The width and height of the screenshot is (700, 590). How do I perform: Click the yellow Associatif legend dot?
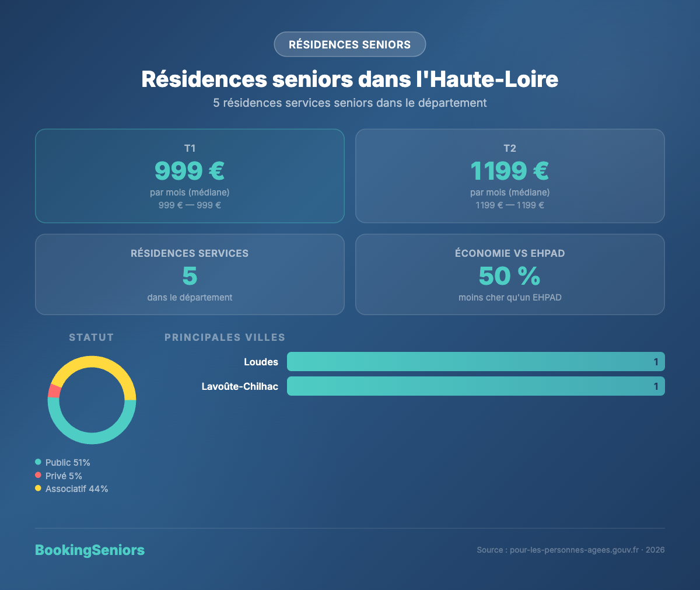click(x=38, y=488)
